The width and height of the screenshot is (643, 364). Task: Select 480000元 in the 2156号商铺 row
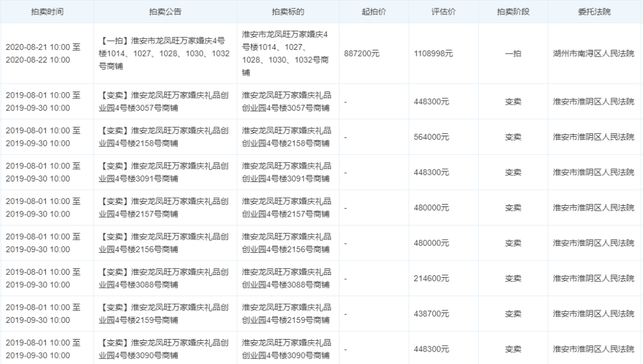pyautogui.click(x=432, y=243)
